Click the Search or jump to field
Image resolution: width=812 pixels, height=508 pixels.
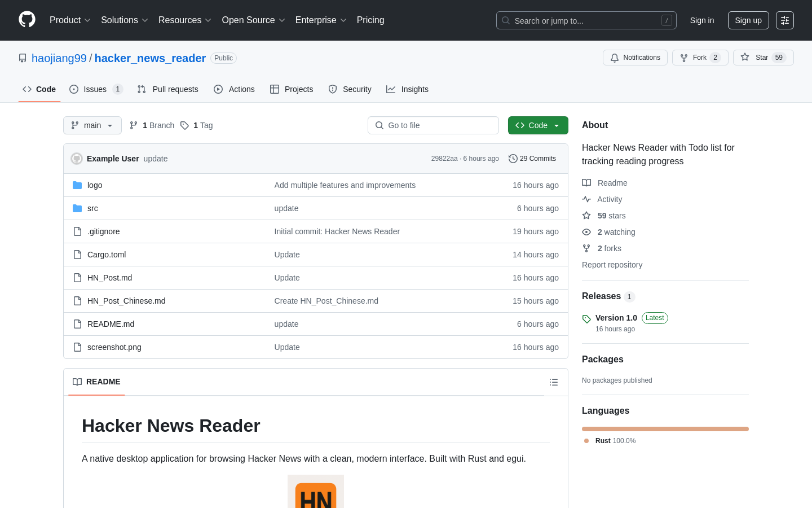coord(586,20)
